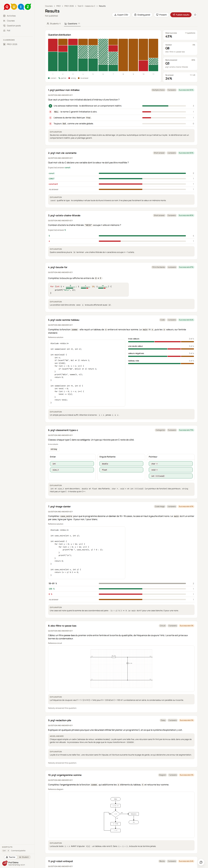Switch to Student mode
The width and height of the screenshot is (208, 868).
point(24,857)
